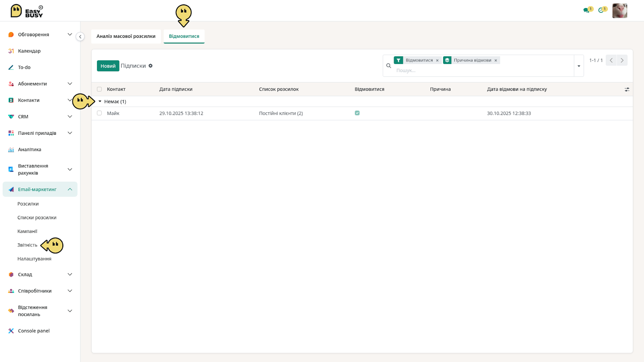Collapse the sidebar with the arrow button
644x362 pixels.
click(80, 37)
